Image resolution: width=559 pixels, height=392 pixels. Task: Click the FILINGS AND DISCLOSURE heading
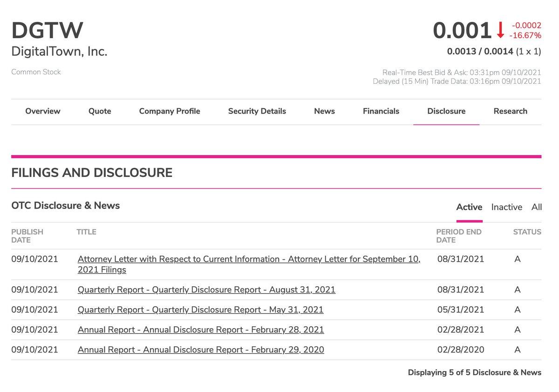[92, 173]
